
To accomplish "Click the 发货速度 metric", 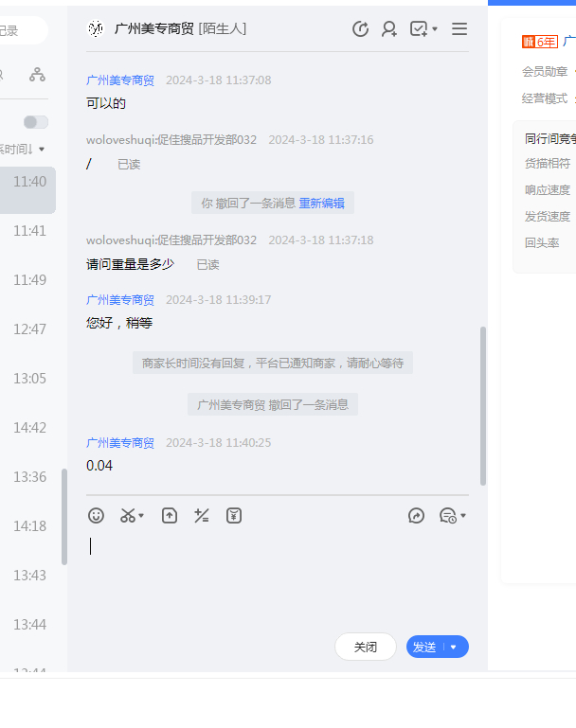I will tap(548, 217).
